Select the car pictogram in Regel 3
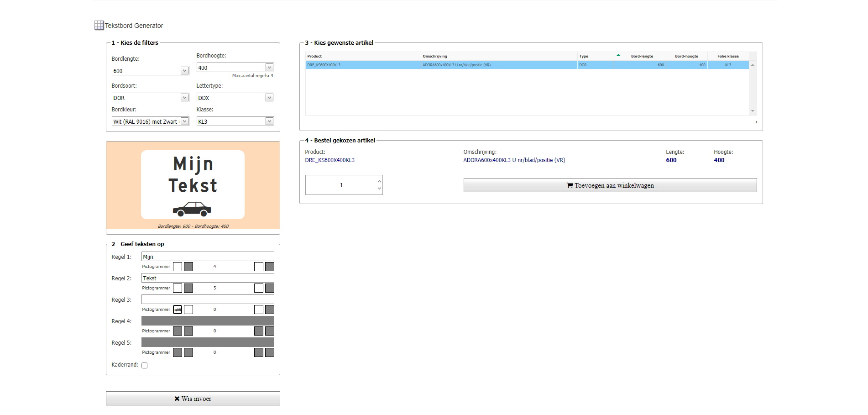 pyautogui.click(x=178, y=310)
